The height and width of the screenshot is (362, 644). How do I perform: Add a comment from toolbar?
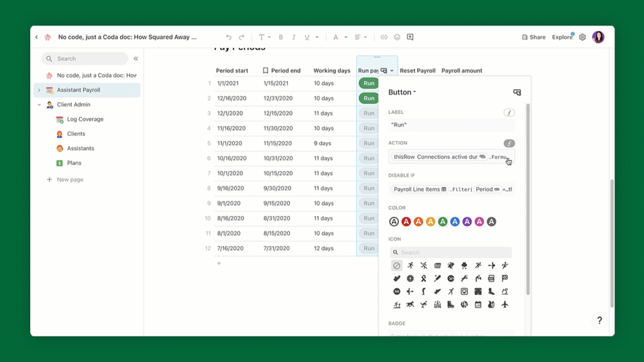410,37
